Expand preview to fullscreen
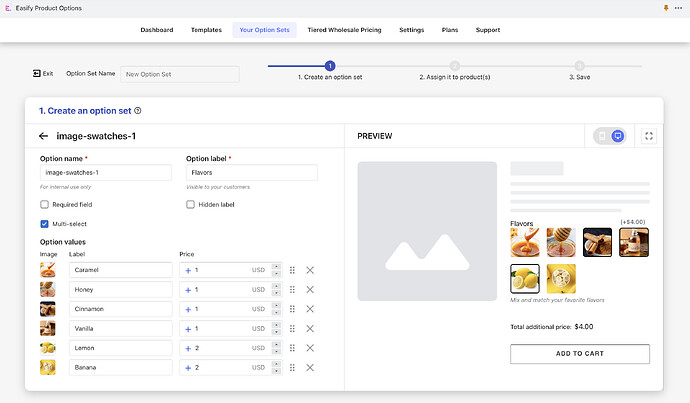 [649, 136]
